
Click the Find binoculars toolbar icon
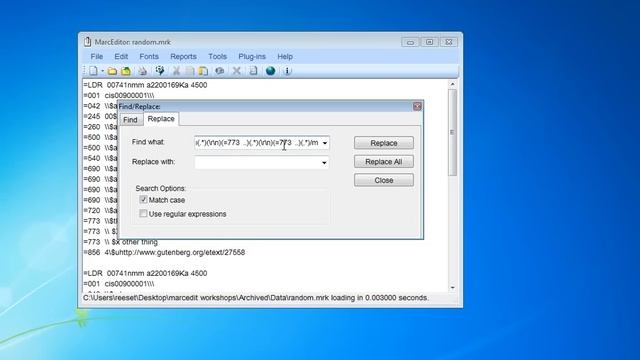click(x=220, y=71)
